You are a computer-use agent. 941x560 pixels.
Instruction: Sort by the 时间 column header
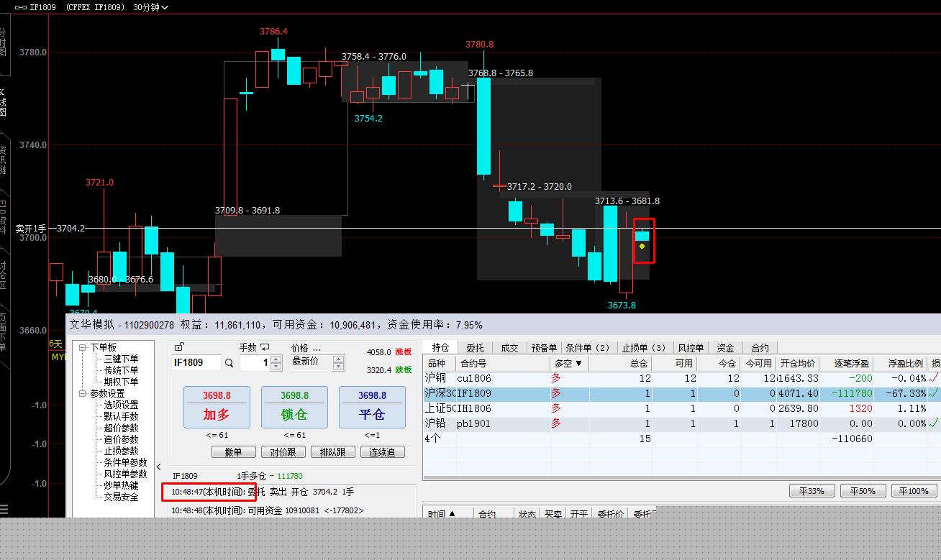(x=442, y=515)
